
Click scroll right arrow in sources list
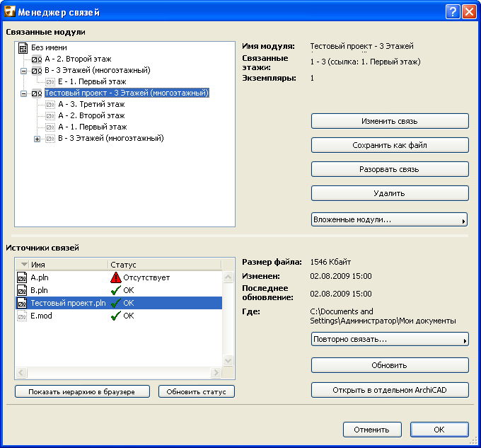(216, 373)
